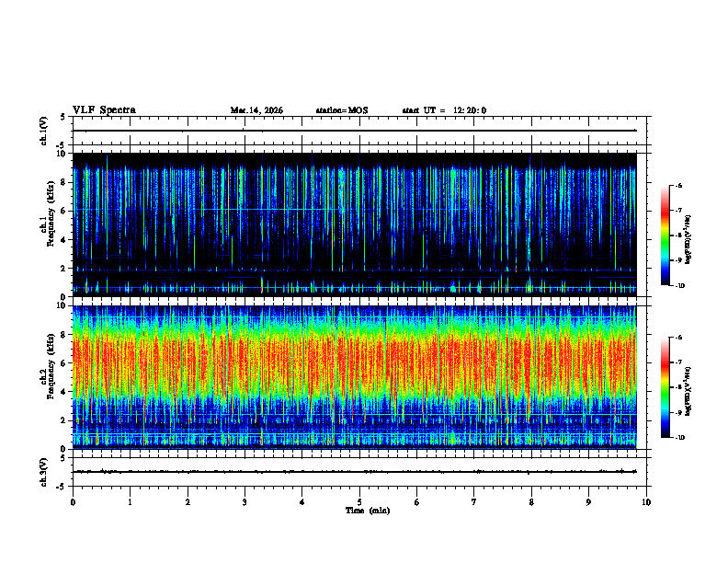Click the "8" kHz tick on ch.1 frequency axis
The width and height of the screenshot is (728, 563).
(64, 182)
